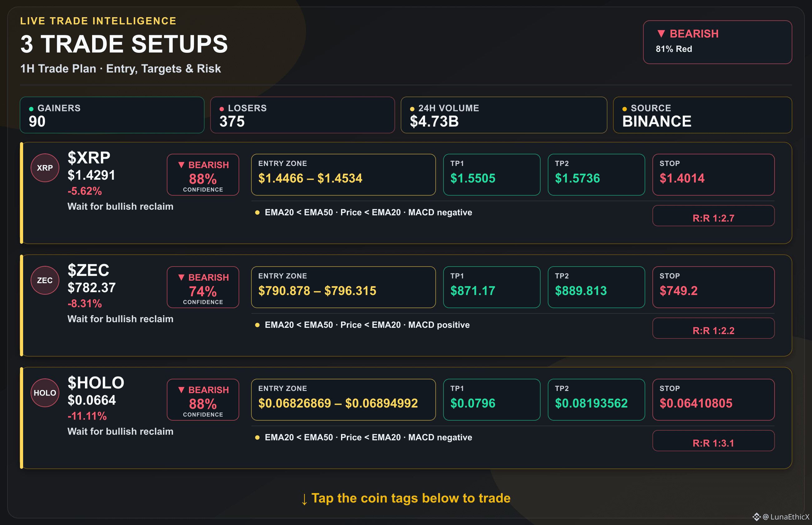812x525 pixels.
Task: Click the ZEC coin badge icon
Action: [x=45, y=280]
